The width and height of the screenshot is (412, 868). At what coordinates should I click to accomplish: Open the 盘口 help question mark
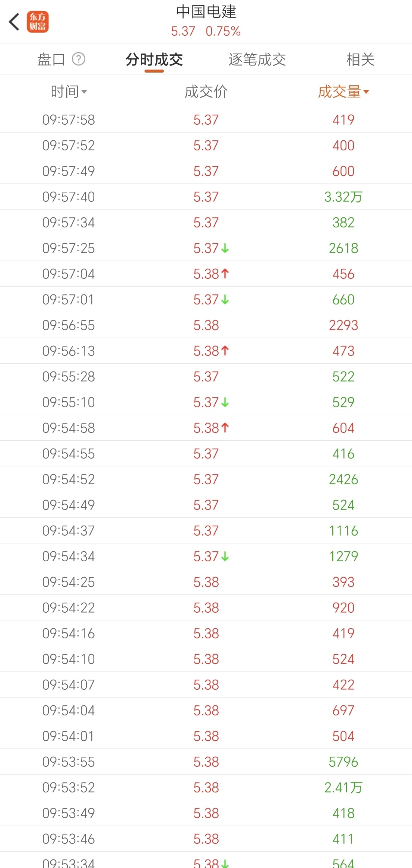(x=79, y=59)
